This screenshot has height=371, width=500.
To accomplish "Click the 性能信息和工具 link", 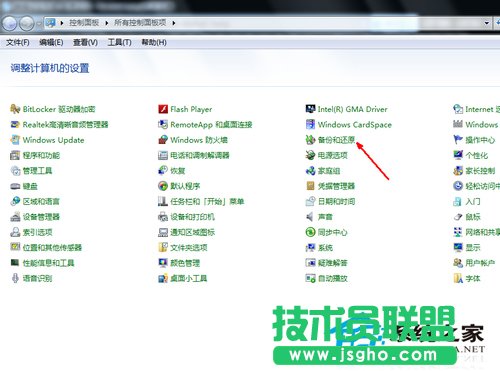I will [49, 263].
